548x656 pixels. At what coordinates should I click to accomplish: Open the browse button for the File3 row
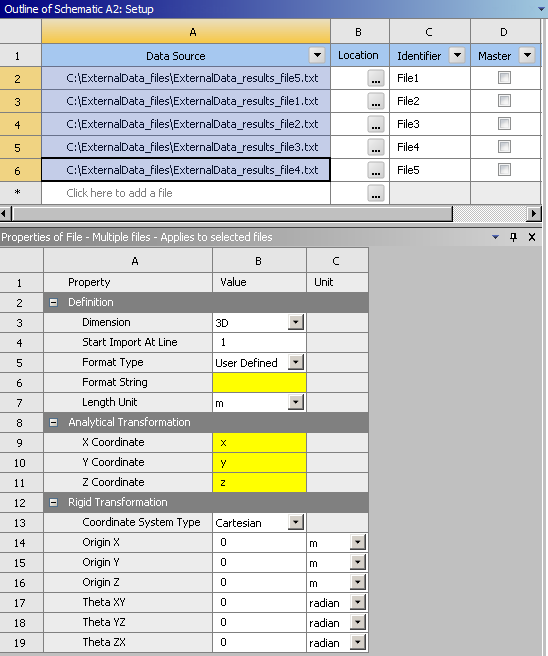coord(376,124)
